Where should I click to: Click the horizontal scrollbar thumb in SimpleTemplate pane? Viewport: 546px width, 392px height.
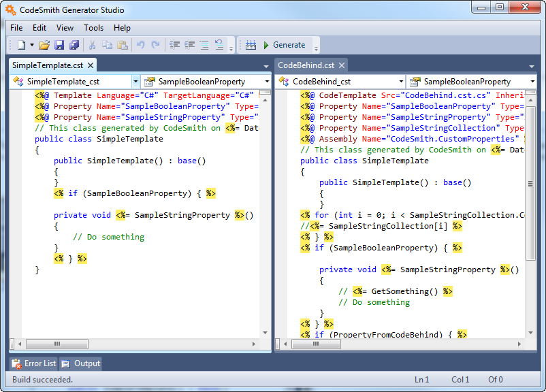click(x=57, y=344)
